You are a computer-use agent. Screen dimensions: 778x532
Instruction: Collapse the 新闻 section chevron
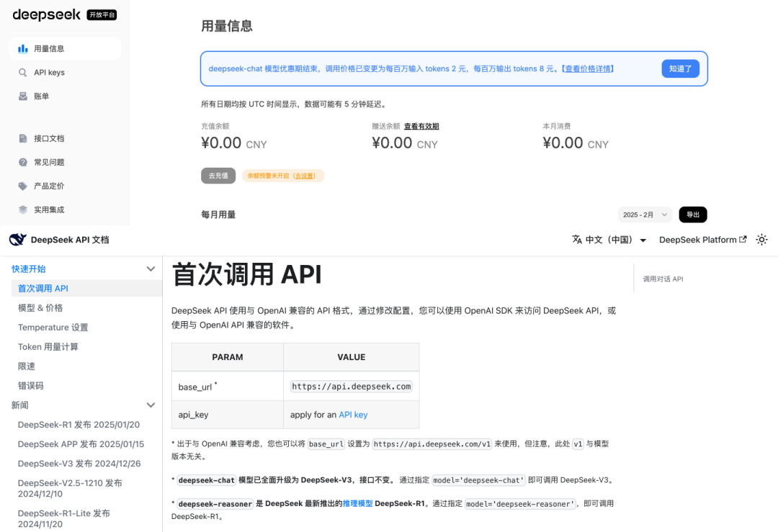[x=151, y=405]
